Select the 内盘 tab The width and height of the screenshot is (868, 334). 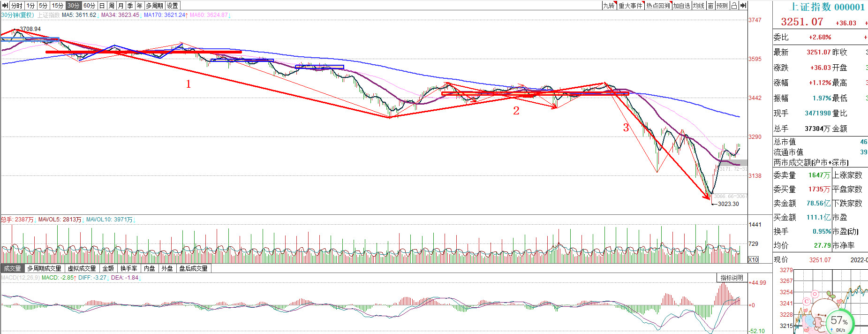coord(150,268)
